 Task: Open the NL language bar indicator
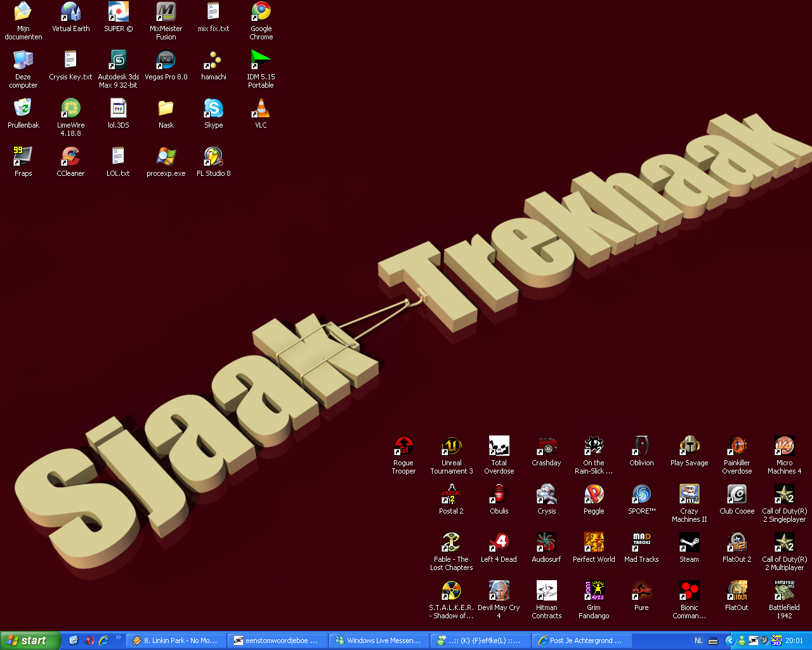coord(698,640)
